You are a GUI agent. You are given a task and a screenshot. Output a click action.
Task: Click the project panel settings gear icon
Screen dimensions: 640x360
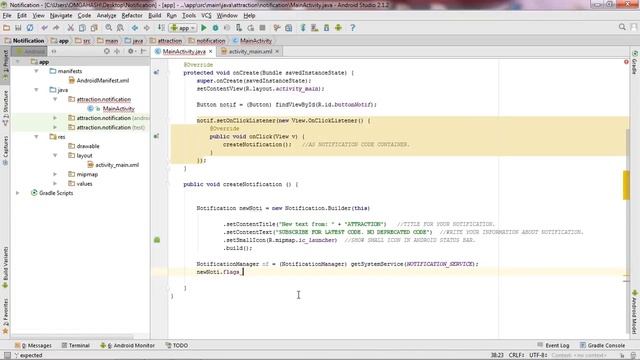pyautogui.click(x=131, y=51)
